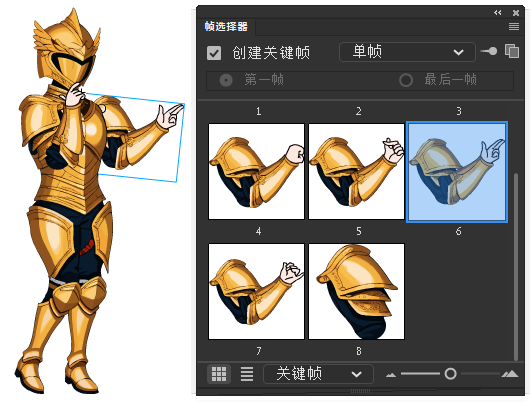Select highlighted frame 3 pointing hand
The image size is (532, 411).
point(457,172)
